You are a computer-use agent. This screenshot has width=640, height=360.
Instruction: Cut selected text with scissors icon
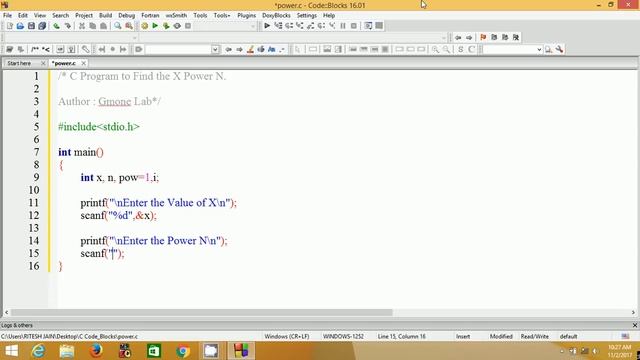point(82,26)
